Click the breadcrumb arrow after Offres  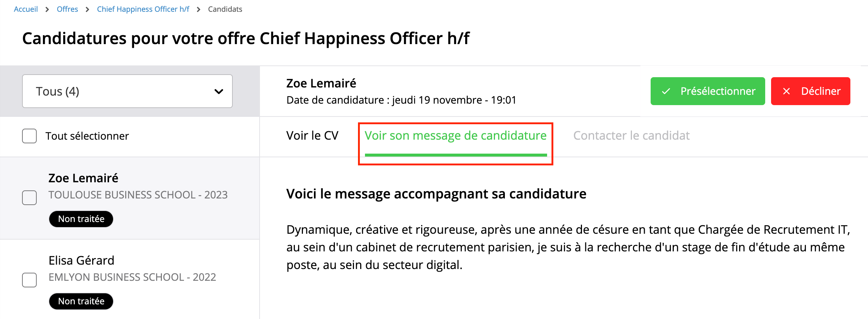pyautogui.click(x=87, y=9)
